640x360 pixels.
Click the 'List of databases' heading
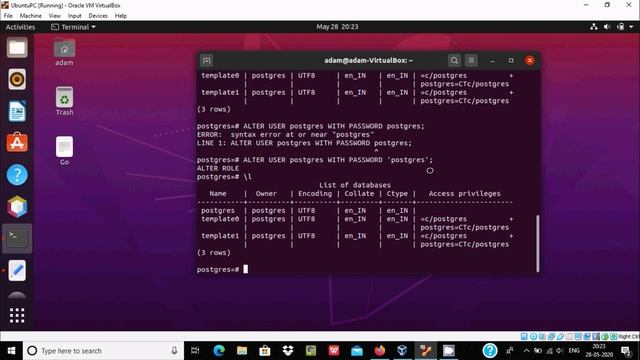click(x=355, y=185)
